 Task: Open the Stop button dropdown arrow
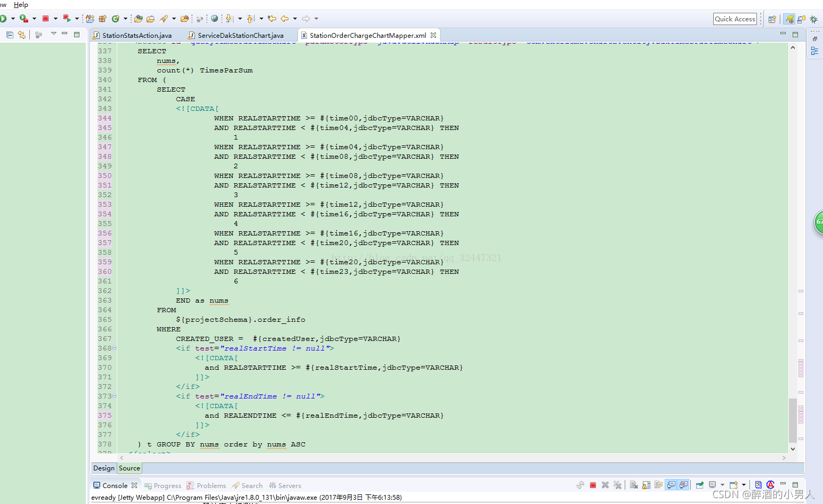(55, 19)
